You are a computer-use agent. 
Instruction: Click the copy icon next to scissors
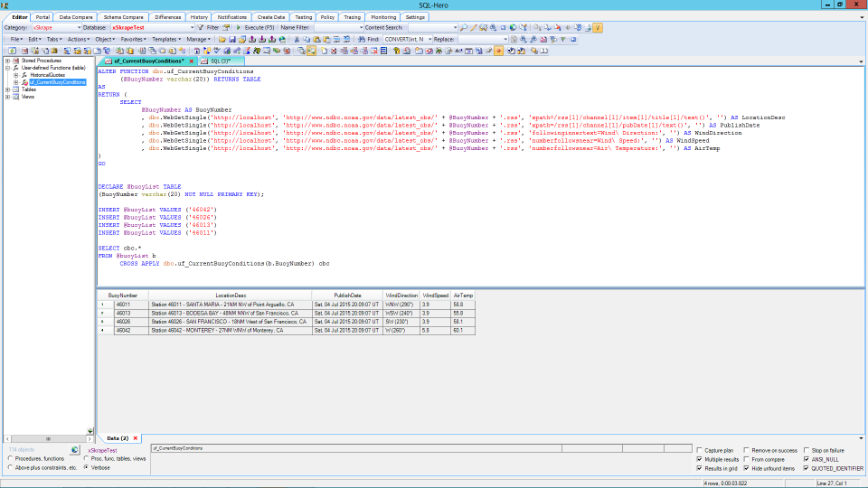click(x=307, y=39)
